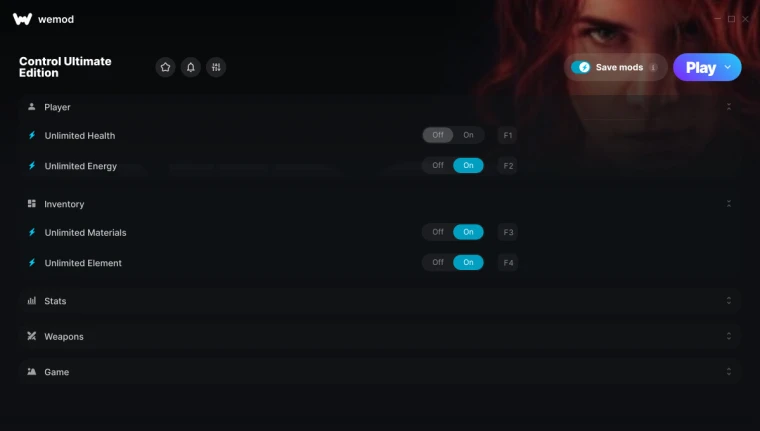Click the Stats bar chart icon
The height and width of the screenshot is (431, 760).
(x=32, y=301)
